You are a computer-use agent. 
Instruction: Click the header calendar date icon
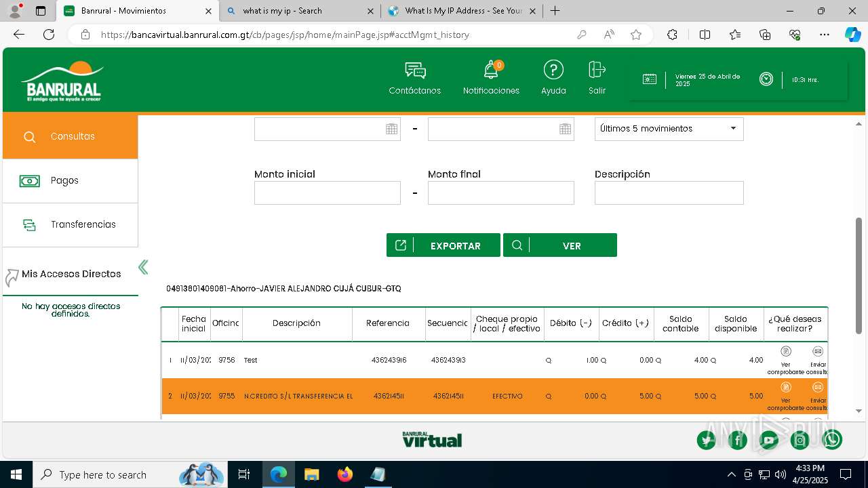click(x=650, y=79)
